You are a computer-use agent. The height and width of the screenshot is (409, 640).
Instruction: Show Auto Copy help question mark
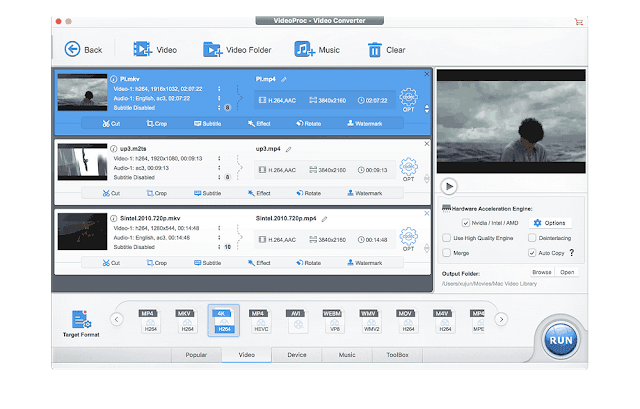572,253
